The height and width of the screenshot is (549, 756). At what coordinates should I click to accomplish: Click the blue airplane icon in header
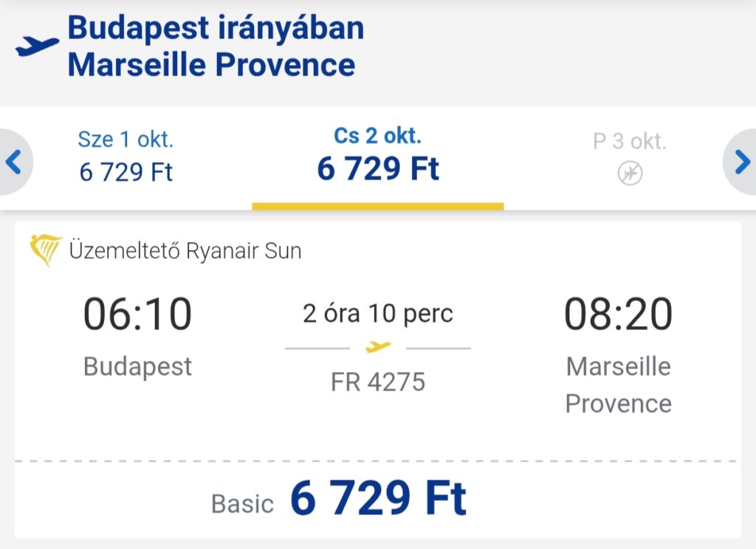(x=37, y=46)
